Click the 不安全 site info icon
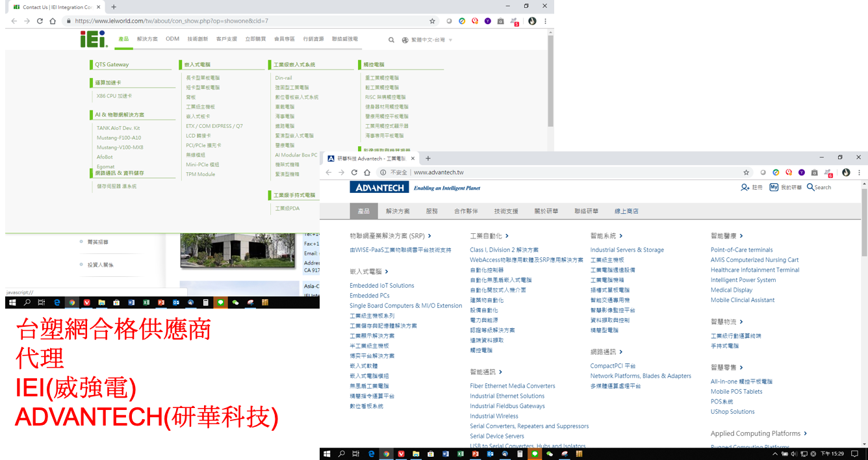The width and height of the screenshot is (868, 460). [x=383, y=172]
